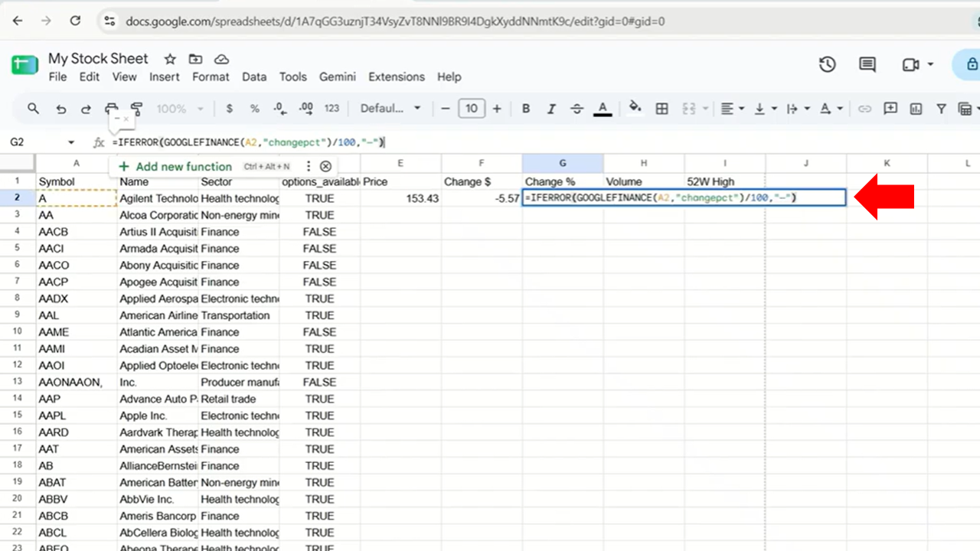Expand the Name Box dropdown arrow
Viewport: 980px width, 551px height.
point(71,142)
